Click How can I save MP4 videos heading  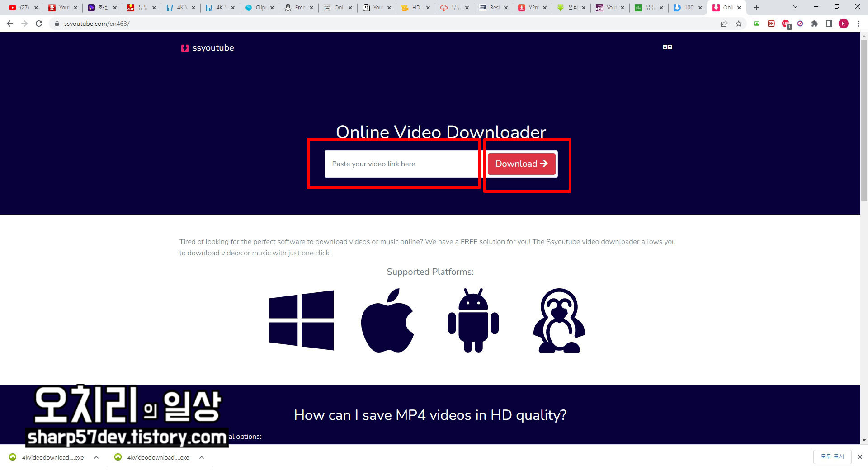(x=430, y=415)
